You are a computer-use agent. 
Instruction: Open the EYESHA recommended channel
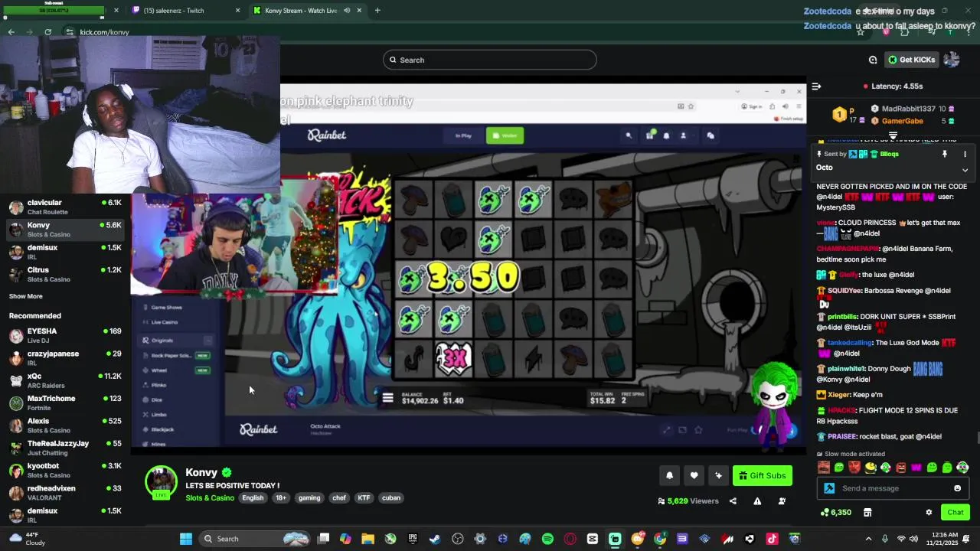(x=65, y=335)
